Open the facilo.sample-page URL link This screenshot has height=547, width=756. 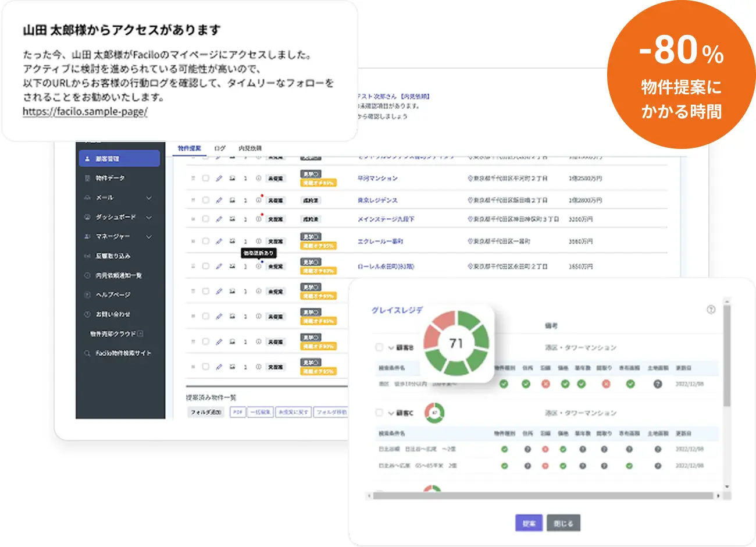85,111
